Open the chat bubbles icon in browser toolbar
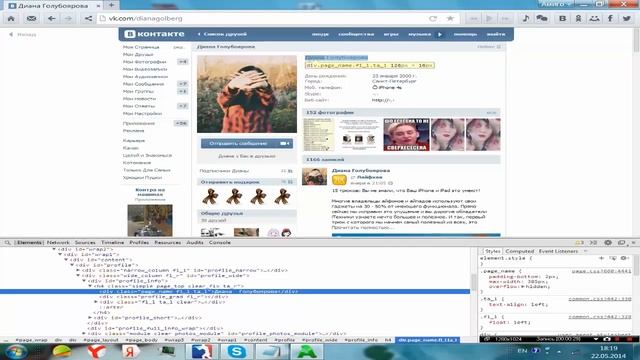This screenshot has height=360, width=640. [x=542, y=18]
